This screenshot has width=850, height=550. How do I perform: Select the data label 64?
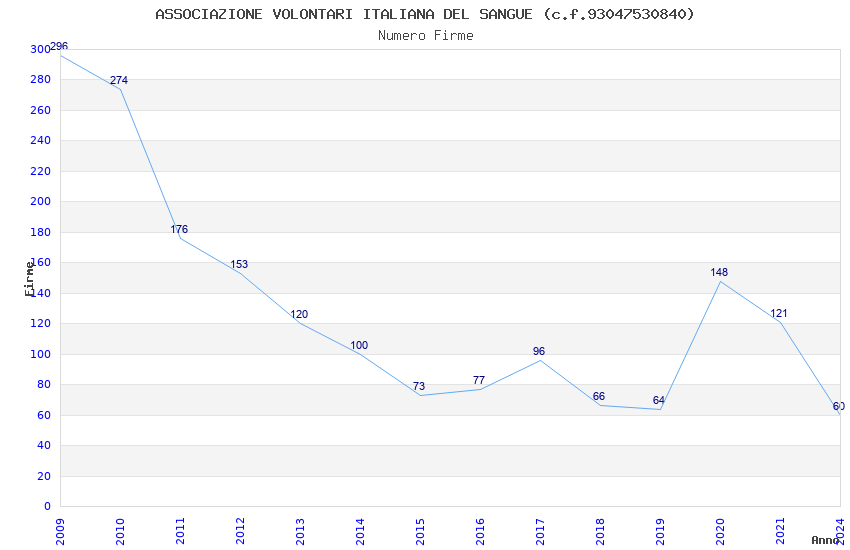click(659, 400)
